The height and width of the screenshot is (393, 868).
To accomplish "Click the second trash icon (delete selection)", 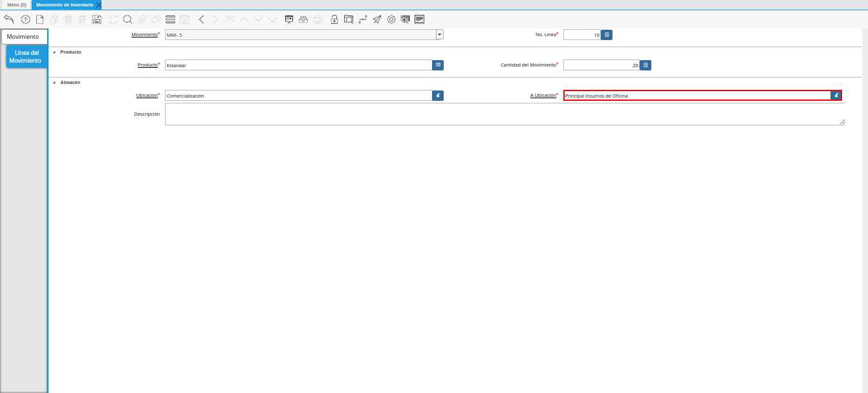I will 82,19.
